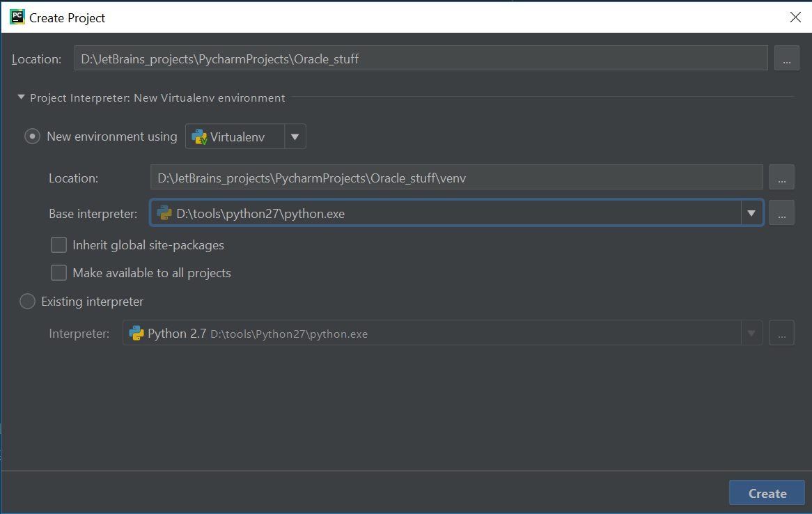The height and width of the screenshot is (514, 812).
Task: Enable Inherit global site-packages checkbox
Action: 59,245
